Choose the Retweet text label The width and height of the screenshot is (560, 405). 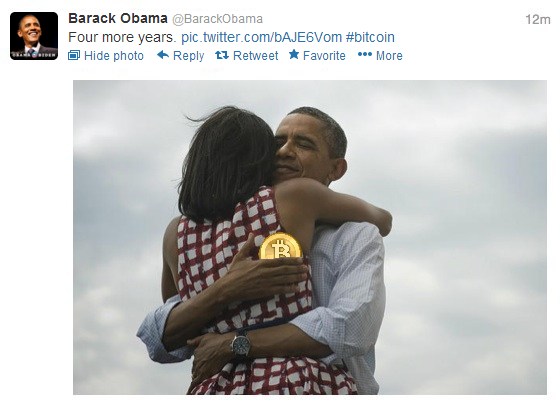pos(255,56)
